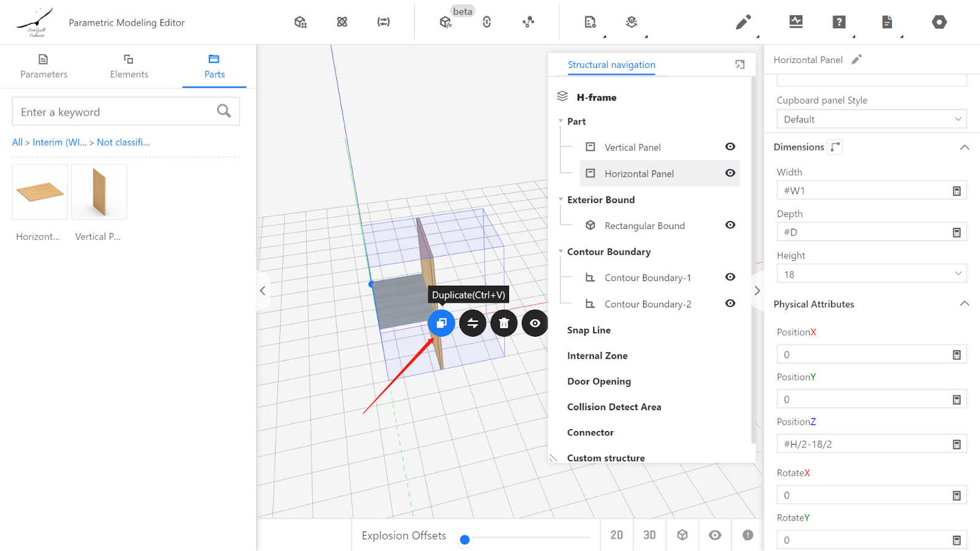Select the Vertical Panel part thumbnail
The image size is (980, 551).
[99, 192]
